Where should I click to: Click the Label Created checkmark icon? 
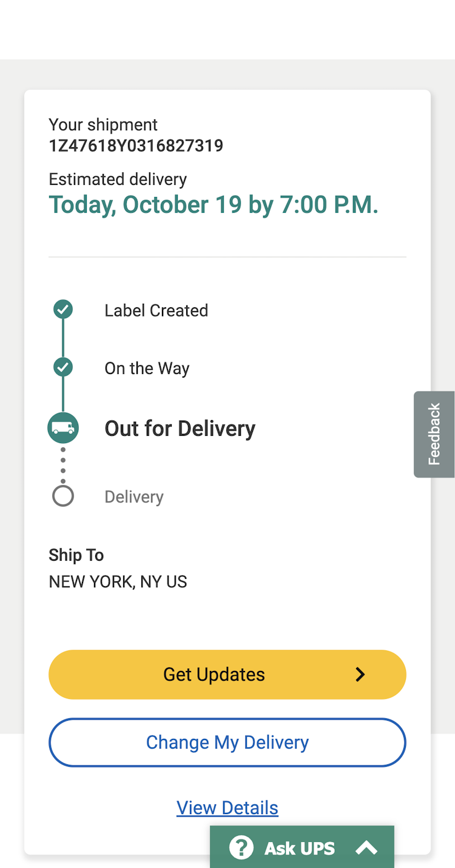pyautogui.click(x=63, y=310)
